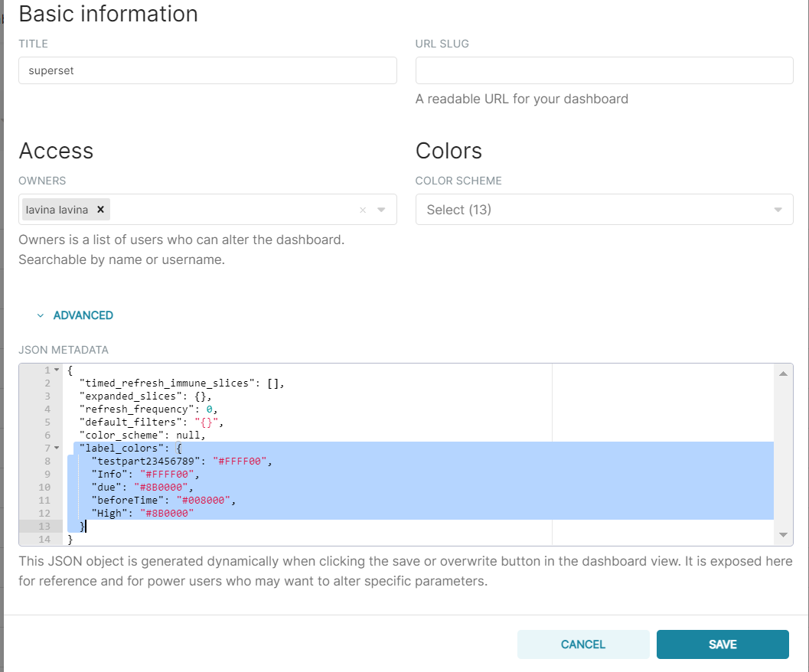Click the Color Scheme dropdown arrow icon
Image resolution: width=809 pixels, height=672 pixels.
[778, 209]
